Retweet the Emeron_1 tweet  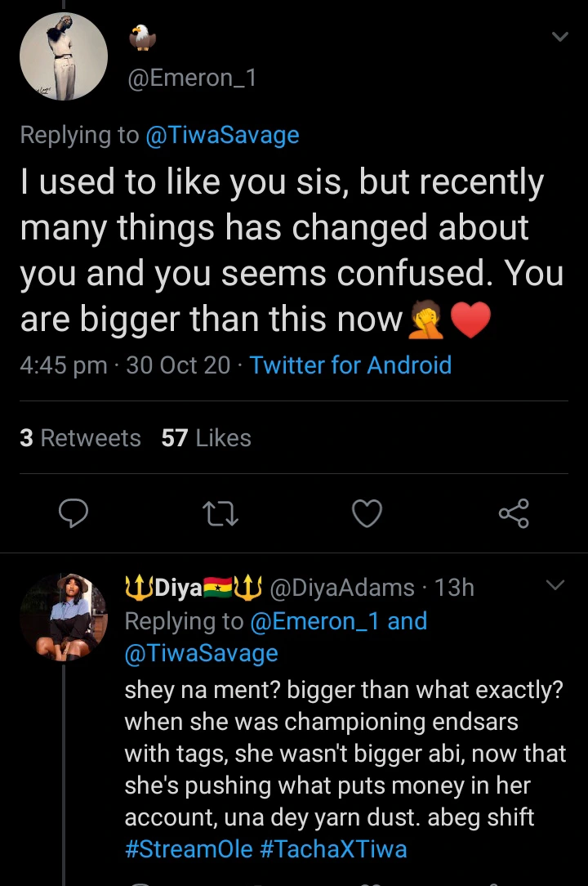pos(219,513)
